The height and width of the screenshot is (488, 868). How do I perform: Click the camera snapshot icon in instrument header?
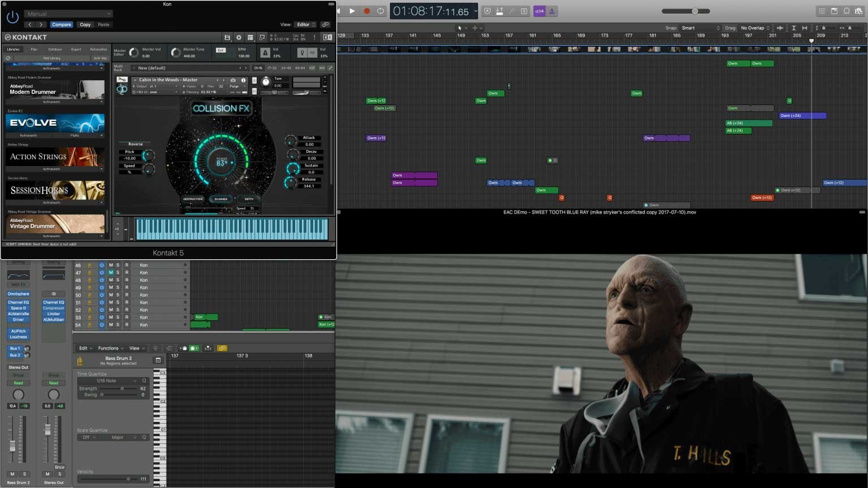tap(233, 80)
